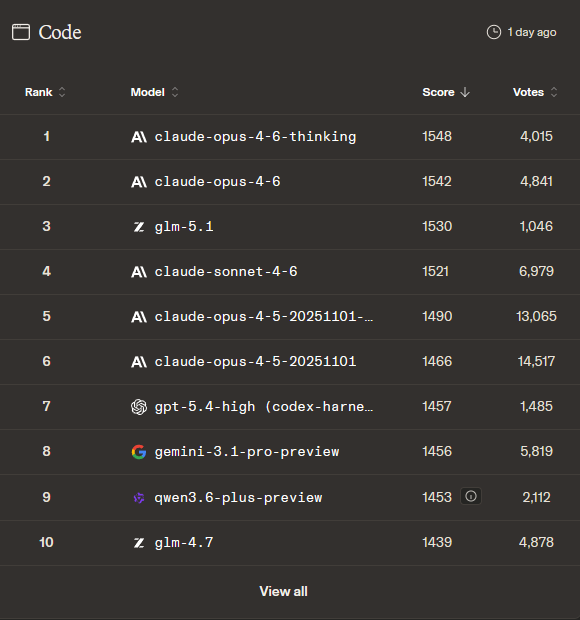Select the claude-sonnet-4-6 model name
Image resolution: width=580 pixels, height=620 pixels.
click(x=226, y=272)
